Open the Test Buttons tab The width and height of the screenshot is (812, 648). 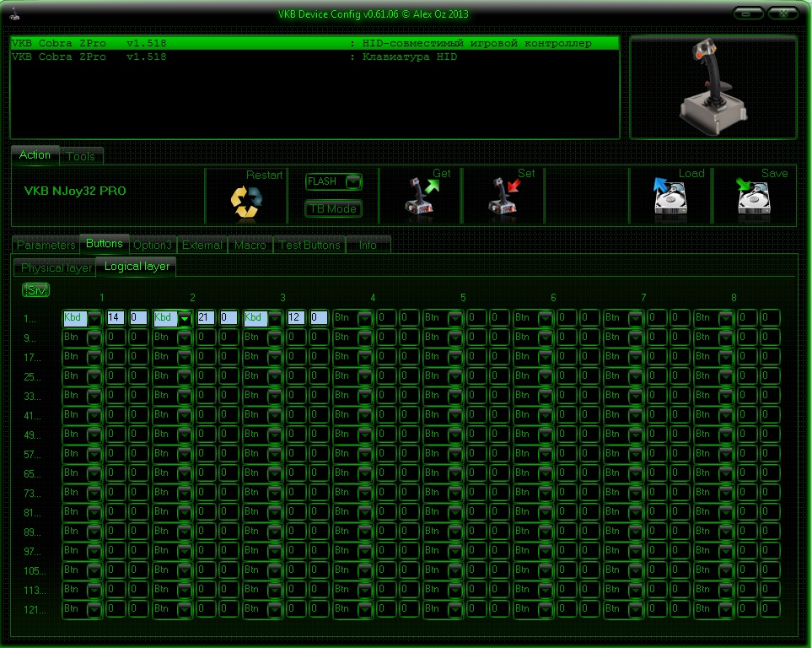309,245
